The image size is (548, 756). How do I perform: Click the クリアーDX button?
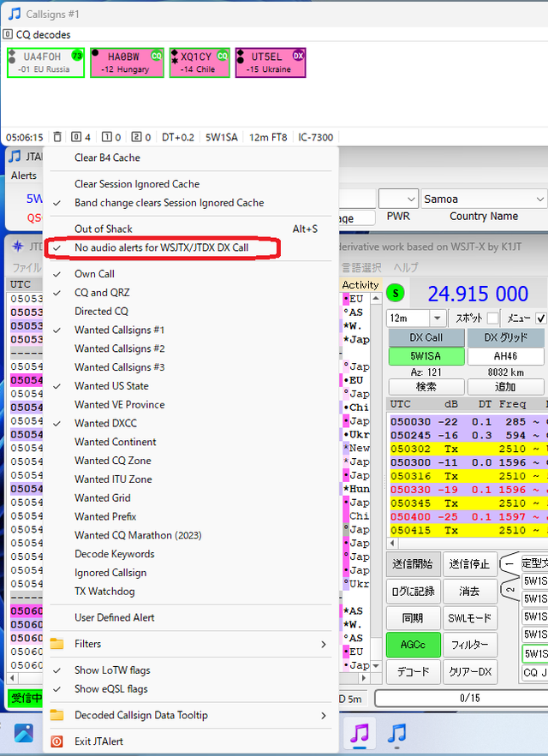click(x=469, y=671)
